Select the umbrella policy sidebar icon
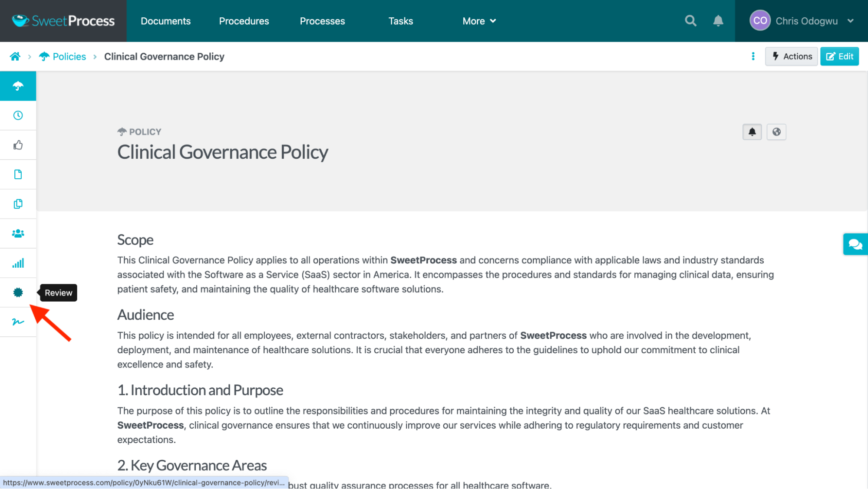Viewport: 868px width, 489px height. [18, 86]
